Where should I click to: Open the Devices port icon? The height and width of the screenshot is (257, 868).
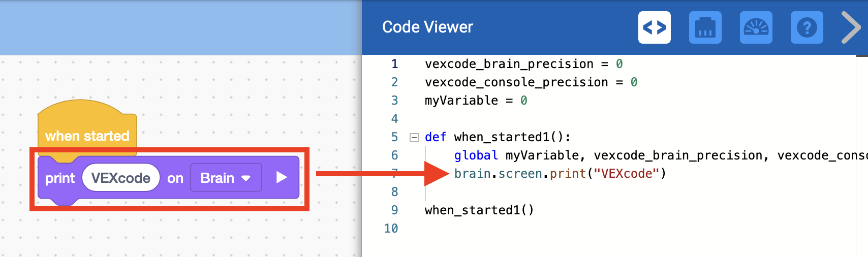(705, 27)
